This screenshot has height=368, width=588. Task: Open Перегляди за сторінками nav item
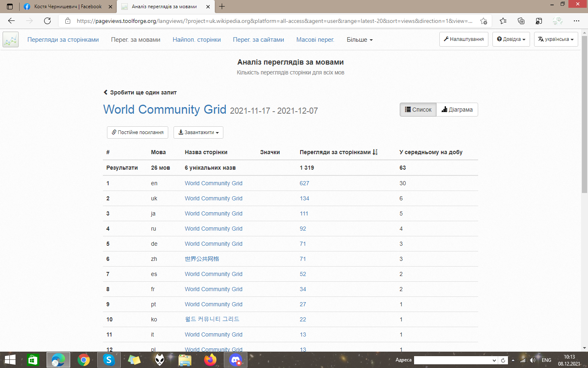pyautogui.click(x=63, y=40)
